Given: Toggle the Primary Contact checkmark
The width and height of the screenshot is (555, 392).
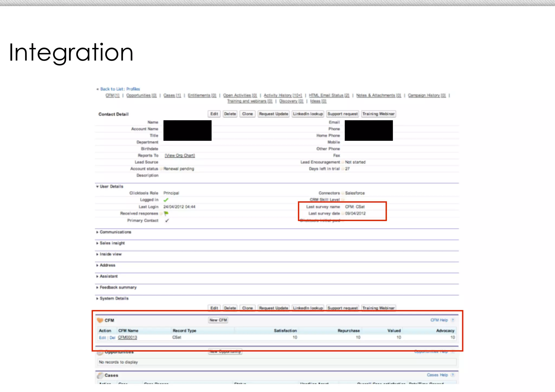Looking at the screenshot, I should [167, 221].
